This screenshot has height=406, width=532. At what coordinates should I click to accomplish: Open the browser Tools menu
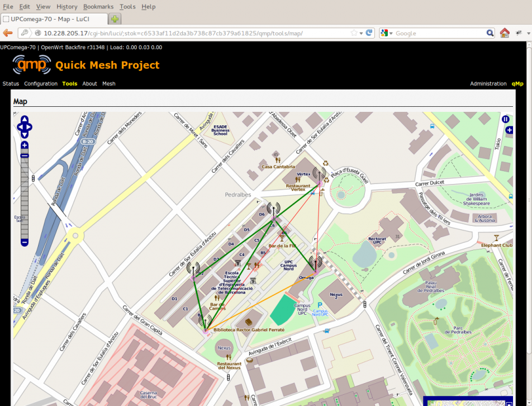[127, 7]
